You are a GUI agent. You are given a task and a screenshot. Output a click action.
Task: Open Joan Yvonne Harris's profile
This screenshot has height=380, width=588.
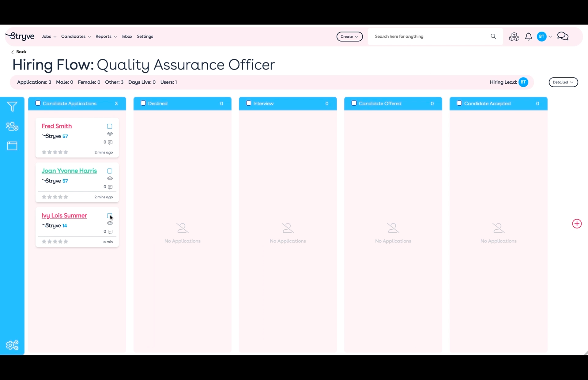pos(69,171)
